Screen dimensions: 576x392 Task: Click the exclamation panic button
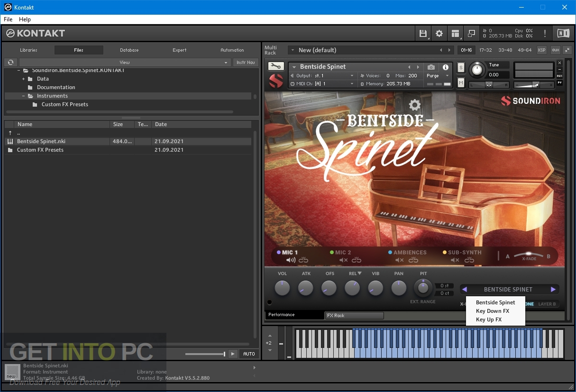tap(545, 33)
